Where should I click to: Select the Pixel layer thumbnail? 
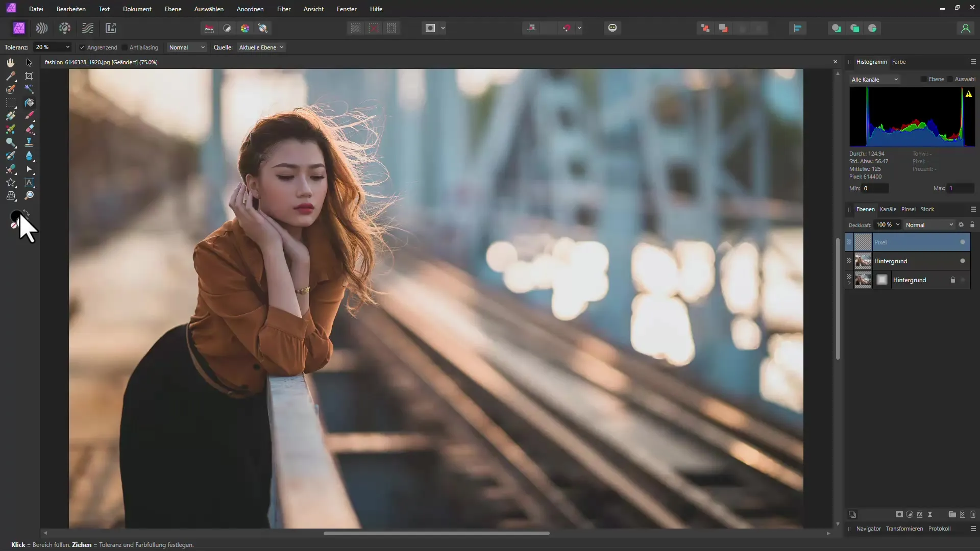[x=863, y=242]
